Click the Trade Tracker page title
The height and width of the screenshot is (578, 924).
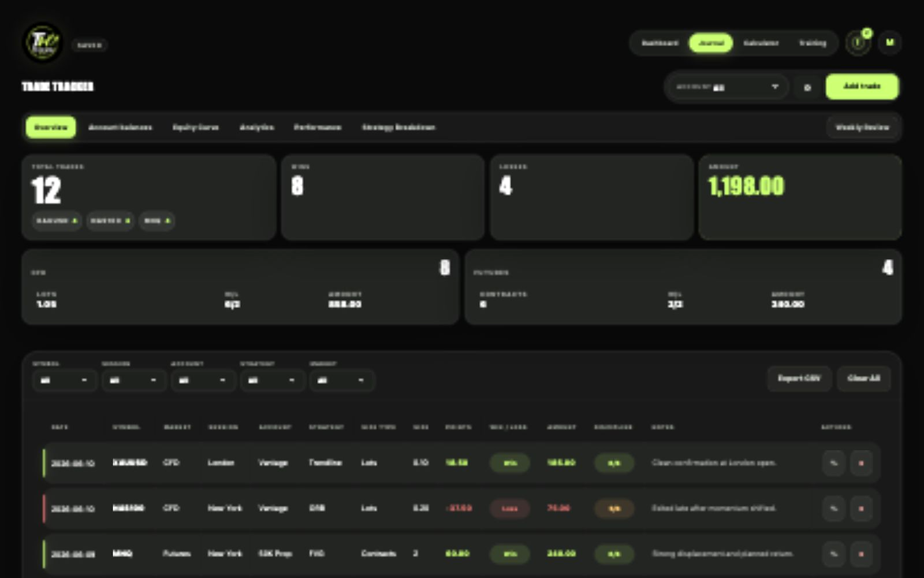pyautogui.click(x=58, y=86)
